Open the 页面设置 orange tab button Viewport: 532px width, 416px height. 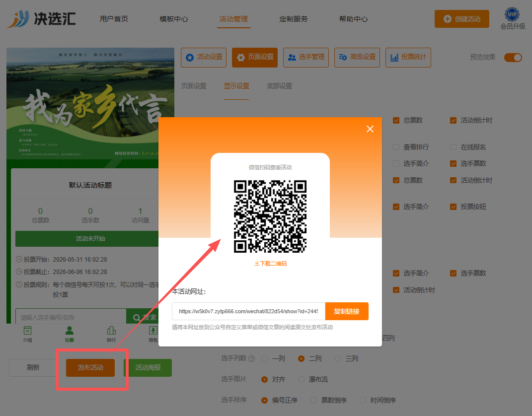coord(255,57)
